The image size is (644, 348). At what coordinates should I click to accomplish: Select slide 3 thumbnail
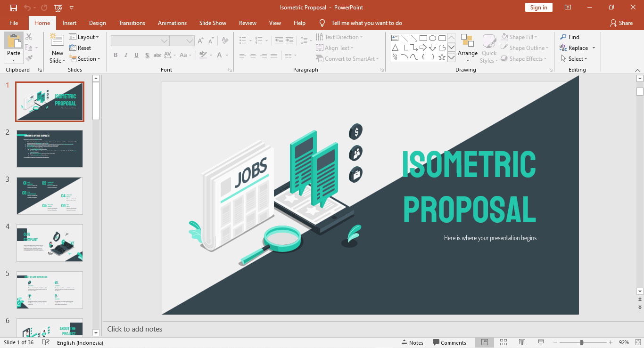pyautogui.click(x=50, y=196)
